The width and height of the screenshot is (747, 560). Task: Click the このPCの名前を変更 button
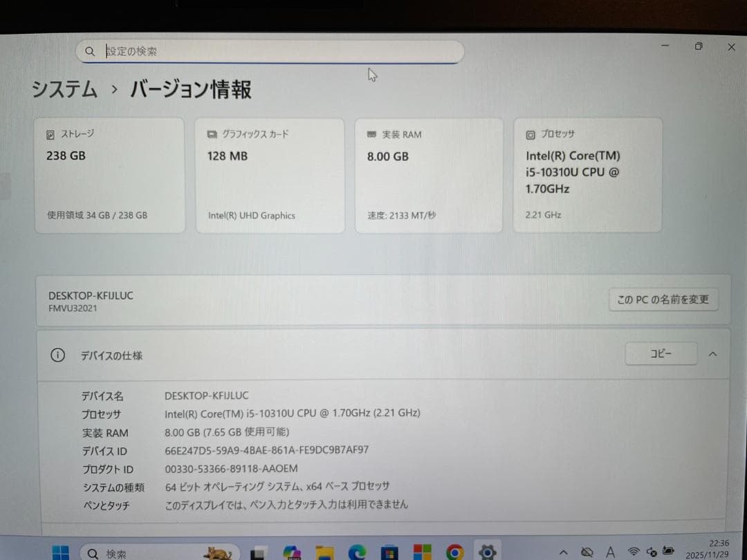pos(663,299)
